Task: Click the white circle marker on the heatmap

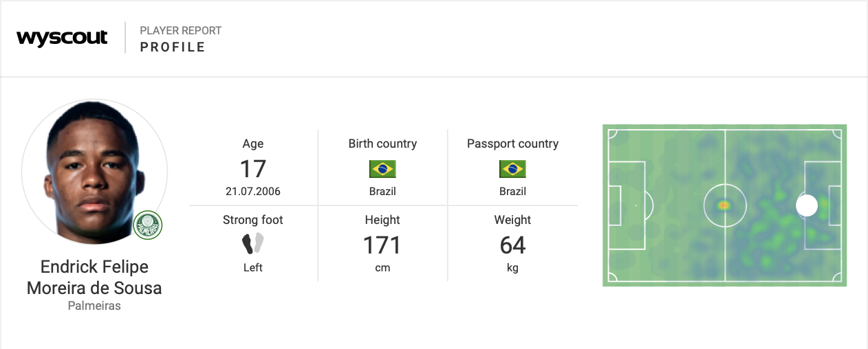Action: pos(807,205)
